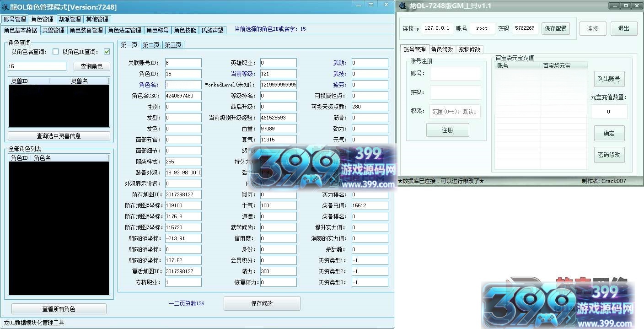Click the WorkedLevel(未知) field
This screenshot has width=644, height=329.
pos(278,85)
